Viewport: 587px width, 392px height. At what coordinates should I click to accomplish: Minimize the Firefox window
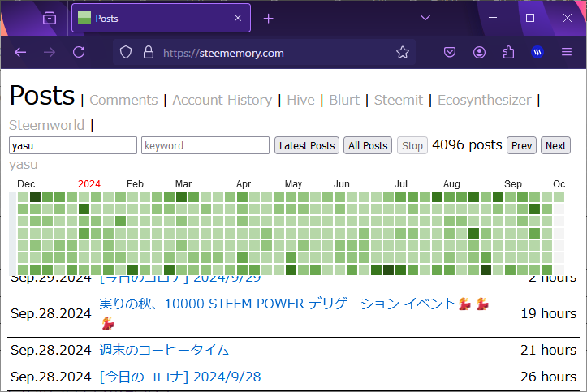point(493,18)
